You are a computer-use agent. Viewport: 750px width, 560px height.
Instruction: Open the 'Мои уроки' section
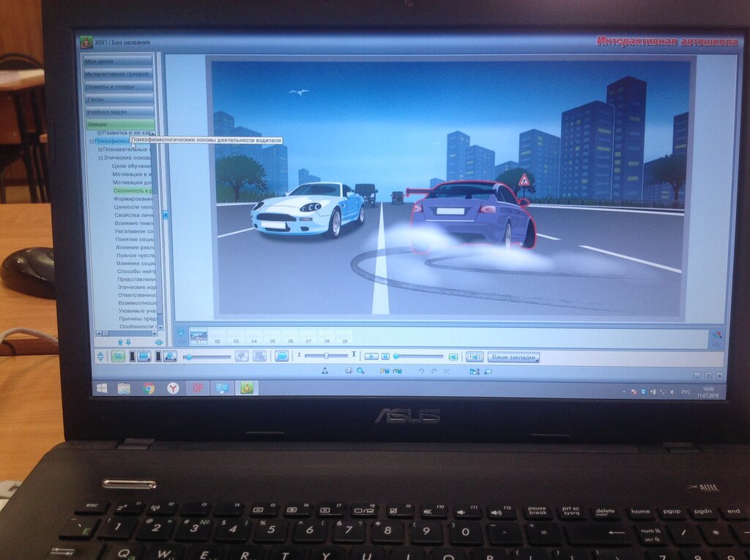[118, 61]
